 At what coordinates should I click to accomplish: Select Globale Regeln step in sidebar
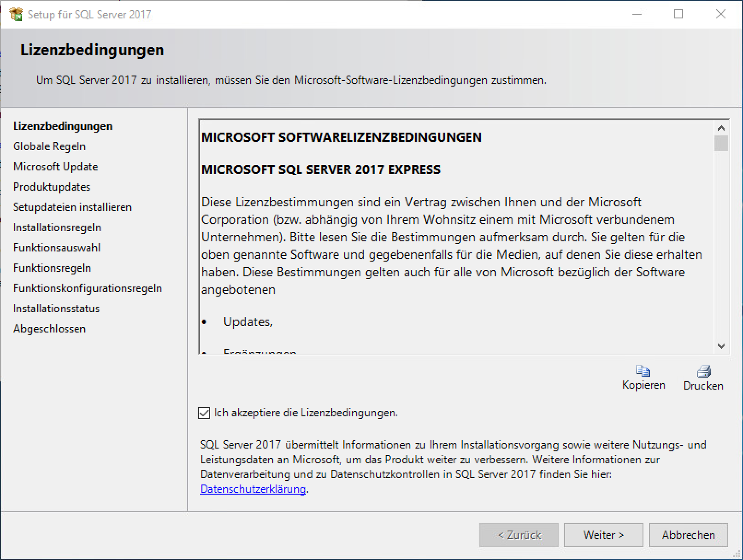[x=49, y=146]
